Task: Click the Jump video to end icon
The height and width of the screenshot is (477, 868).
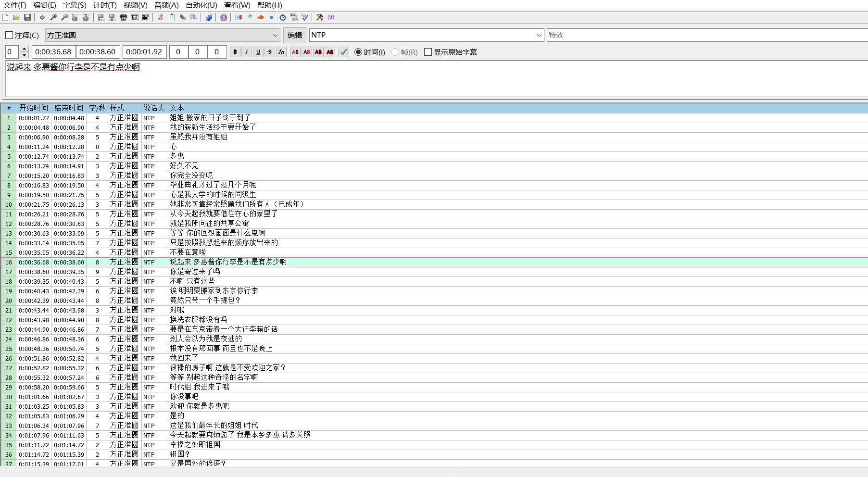Action: tap(86, 17)
